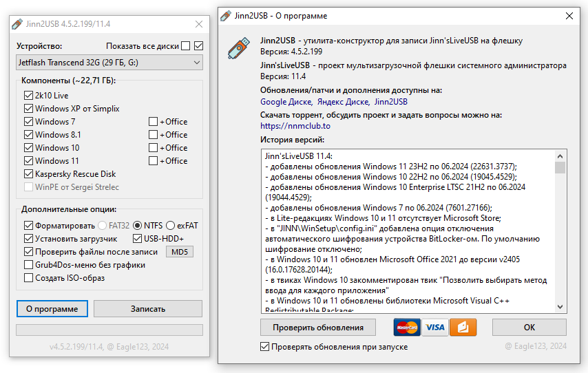Uncheck the Windows 10 component
Viewport: 588px width, 373px height.
coord(28,148)
